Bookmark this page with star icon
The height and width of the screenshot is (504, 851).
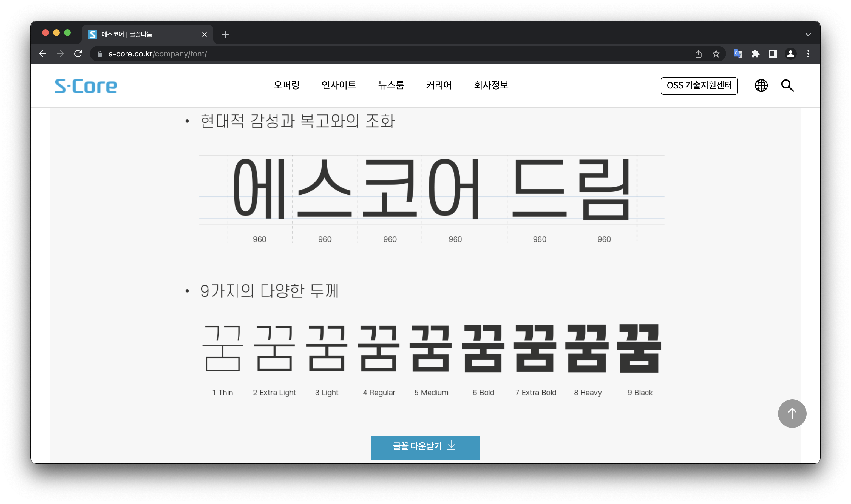(x=716, y=54)
